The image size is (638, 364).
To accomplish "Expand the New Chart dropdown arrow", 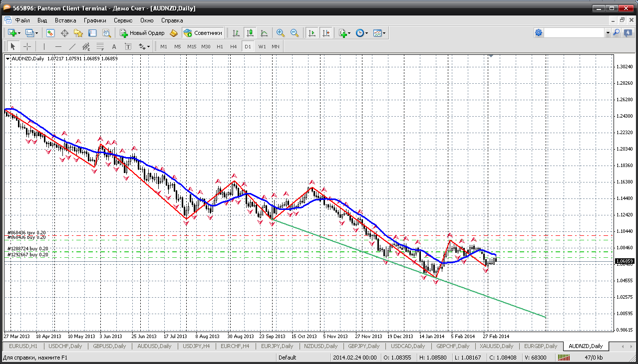I will pos(19,33).
